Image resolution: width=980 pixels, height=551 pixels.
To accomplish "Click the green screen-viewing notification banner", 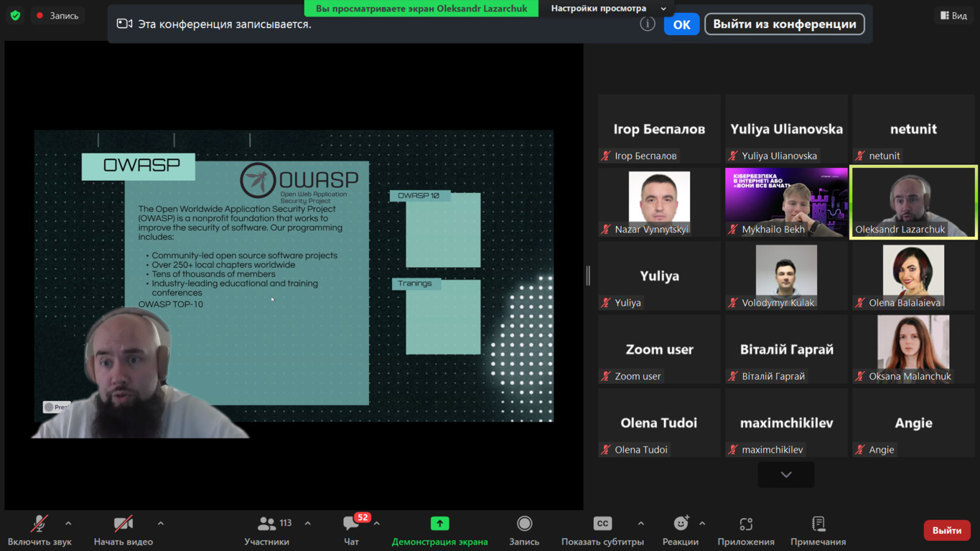I will tap(421, 9).
